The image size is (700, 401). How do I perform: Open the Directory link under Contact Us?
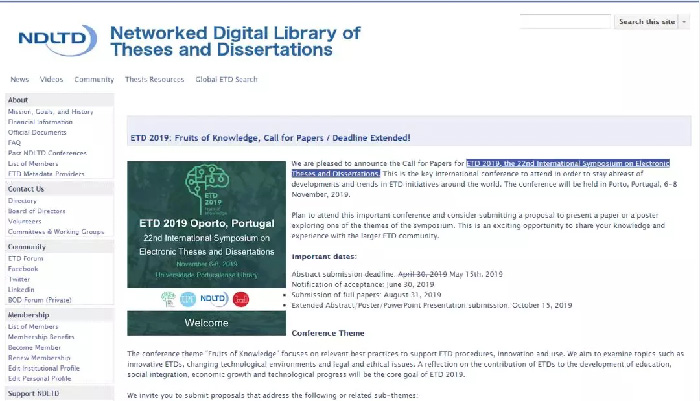tap(22, 201)
